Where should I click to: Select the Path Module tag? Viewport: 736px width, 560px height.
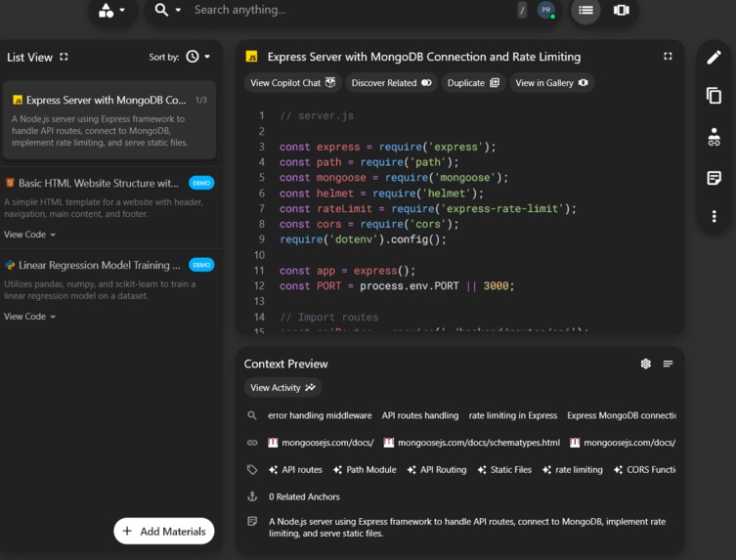[365, 470]
